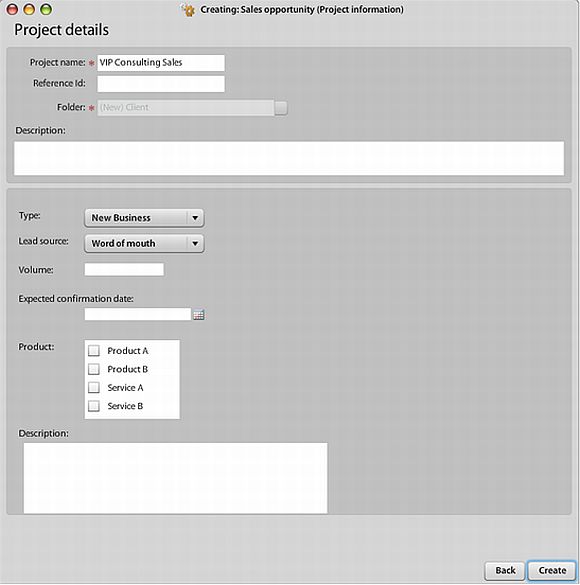Viewport: 580px width, 585px height.
Task: Focus the Project name field
Action: 161,63
